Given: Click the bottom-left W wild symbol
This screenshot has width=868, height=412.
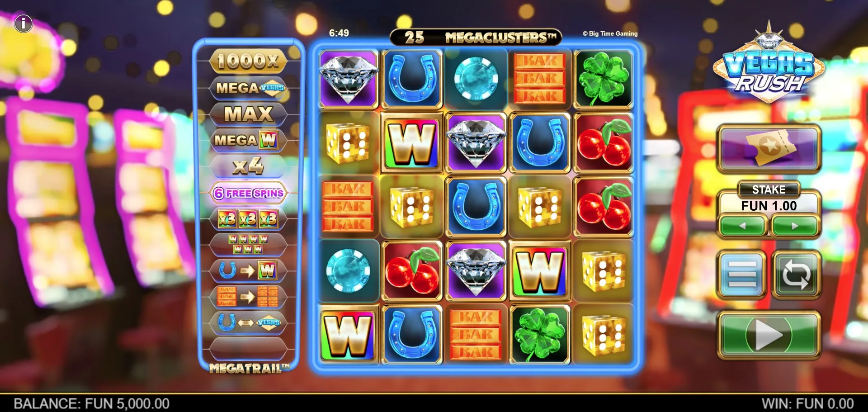Looking at the screenshot, I should tap(349, 335).
